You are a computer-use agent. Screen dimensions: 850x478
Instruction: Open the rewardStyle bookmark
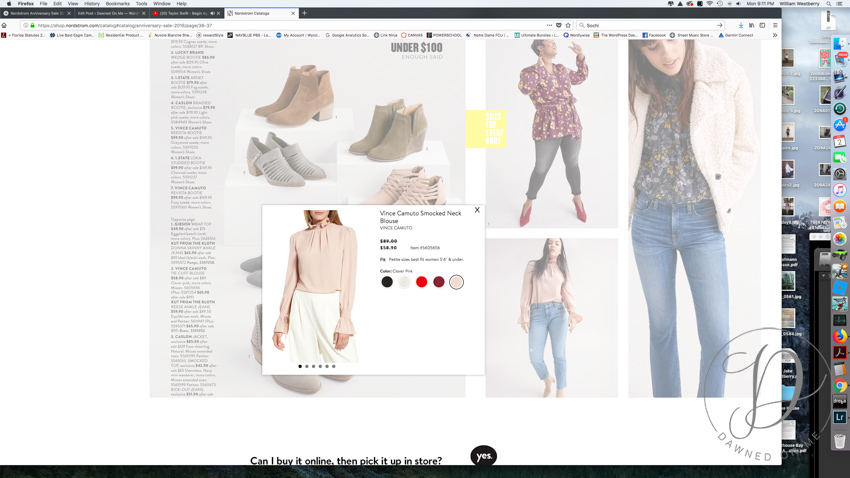[x=210, y=35]
